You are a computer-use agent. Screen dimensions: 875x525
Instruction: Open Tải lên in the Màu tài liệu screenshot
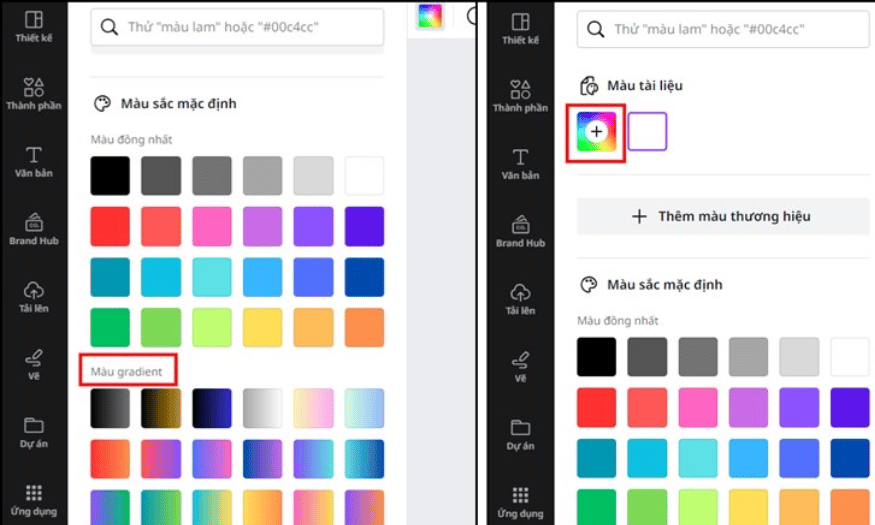520,299
